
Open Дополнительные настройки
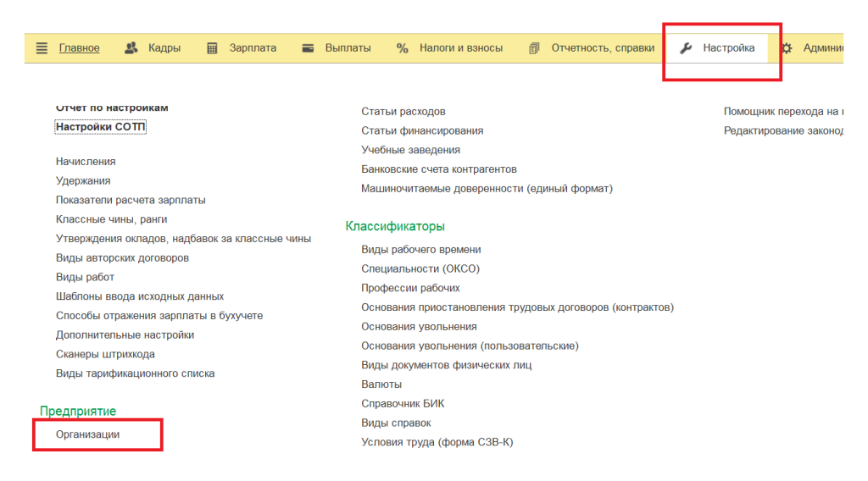(x=125, y=335)
